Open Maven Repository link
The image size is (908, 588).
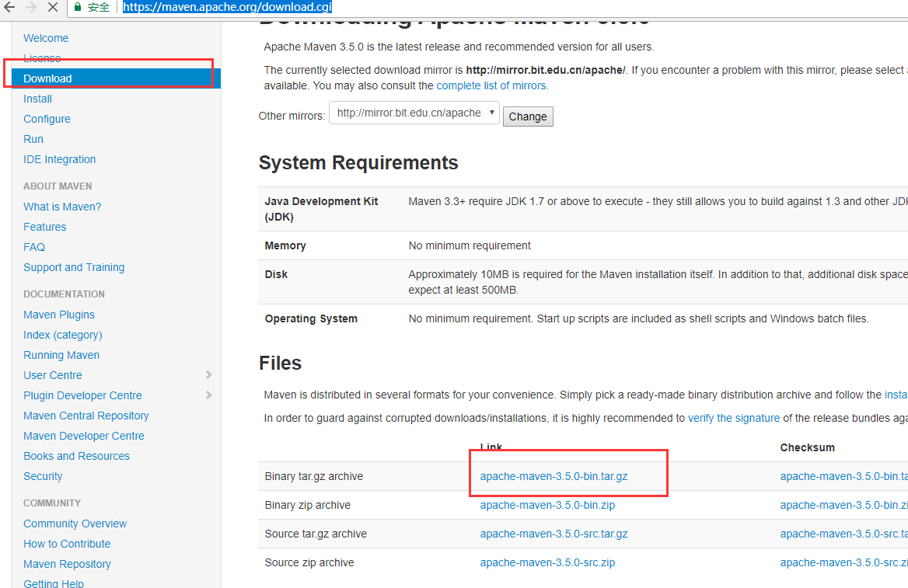67,564
